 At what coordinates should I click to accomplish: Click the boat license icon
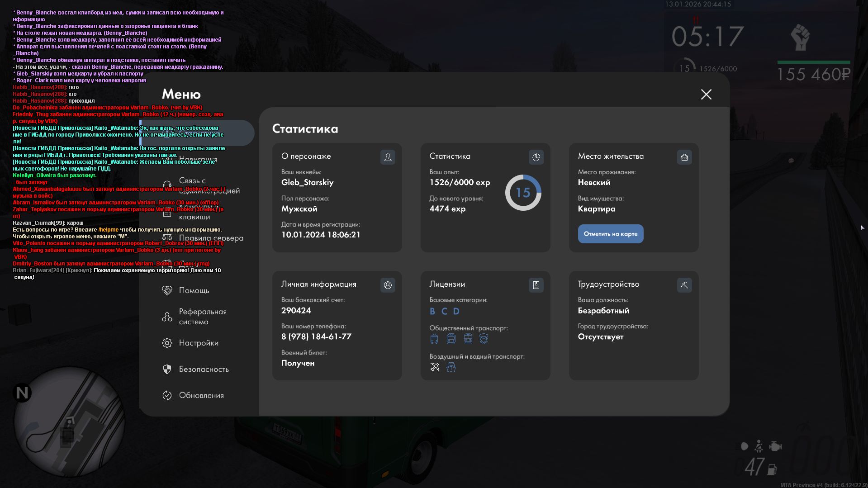[x=451, y=367]
